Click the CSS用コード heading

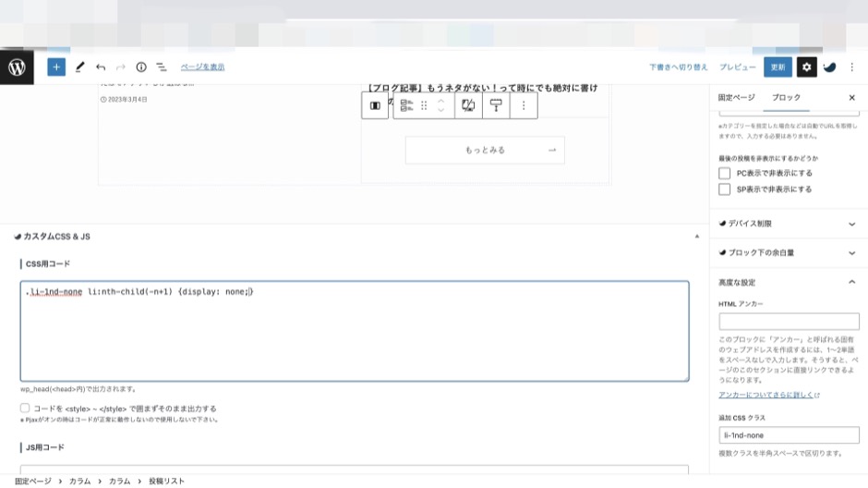pos(48,264)
